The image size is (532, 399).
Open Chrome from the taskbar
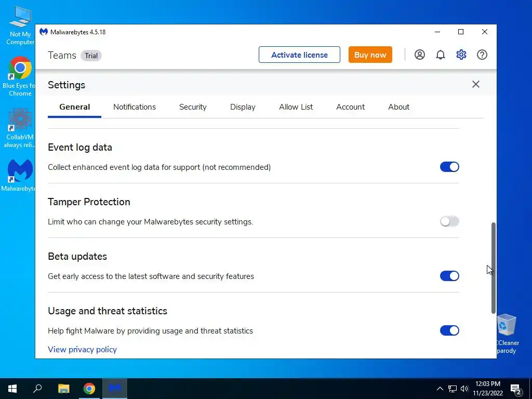[x=89, y=389]
